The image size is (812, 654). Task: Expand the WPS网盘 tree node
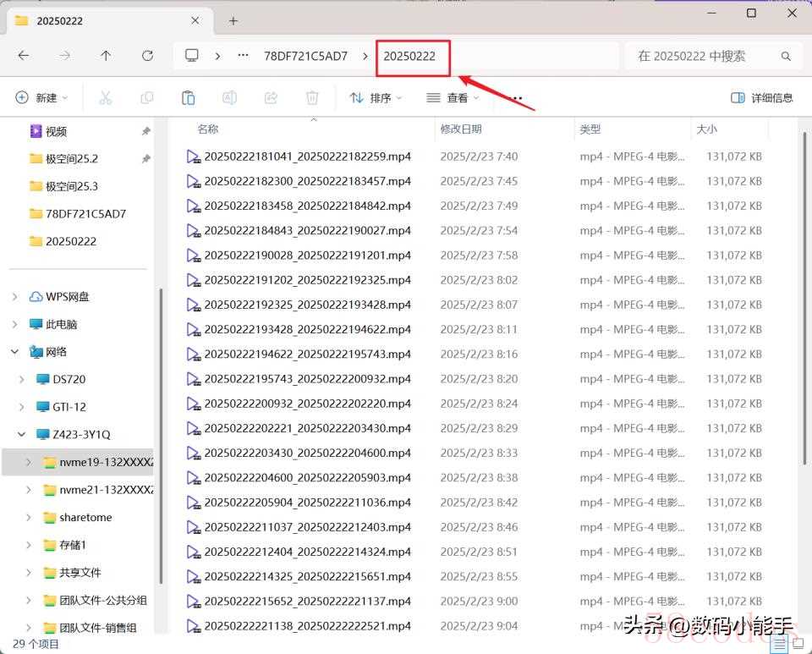point(15,297)
